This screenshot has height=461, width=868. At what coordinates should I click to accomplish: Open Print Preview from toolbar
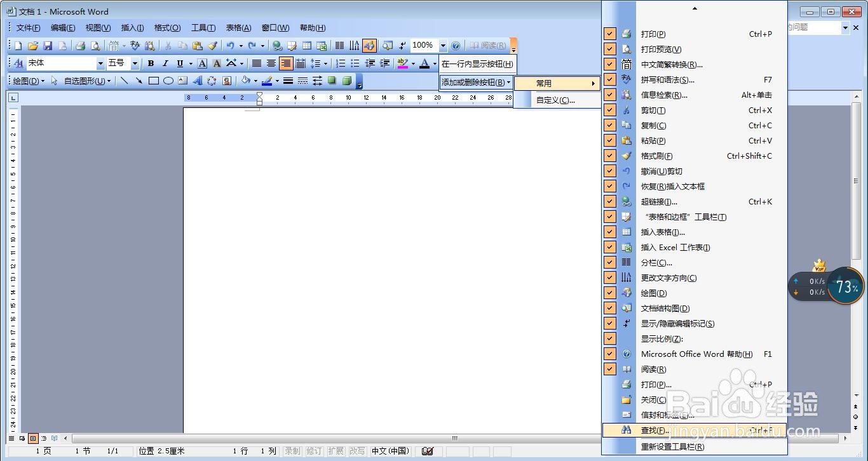point(95,46)
